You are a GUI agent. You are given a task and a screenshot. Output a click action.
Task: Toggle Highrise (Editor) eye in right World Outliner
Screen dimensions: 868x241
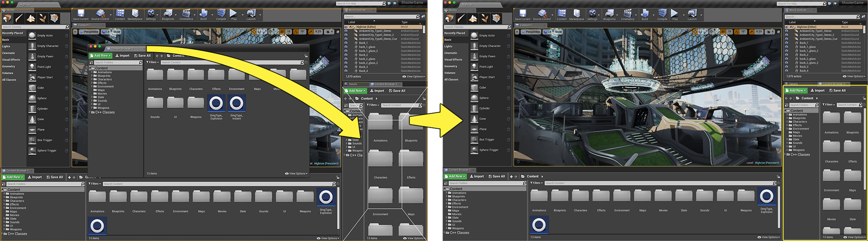787,27
